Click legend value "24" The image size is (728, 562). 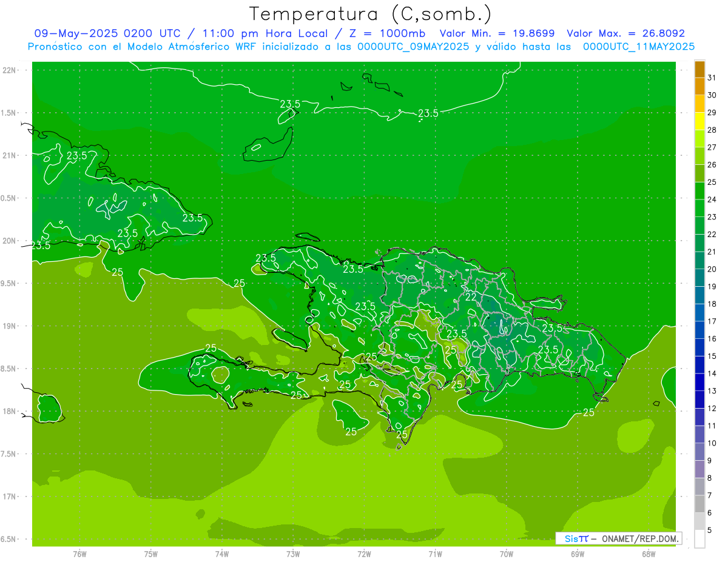click(712, 199)
